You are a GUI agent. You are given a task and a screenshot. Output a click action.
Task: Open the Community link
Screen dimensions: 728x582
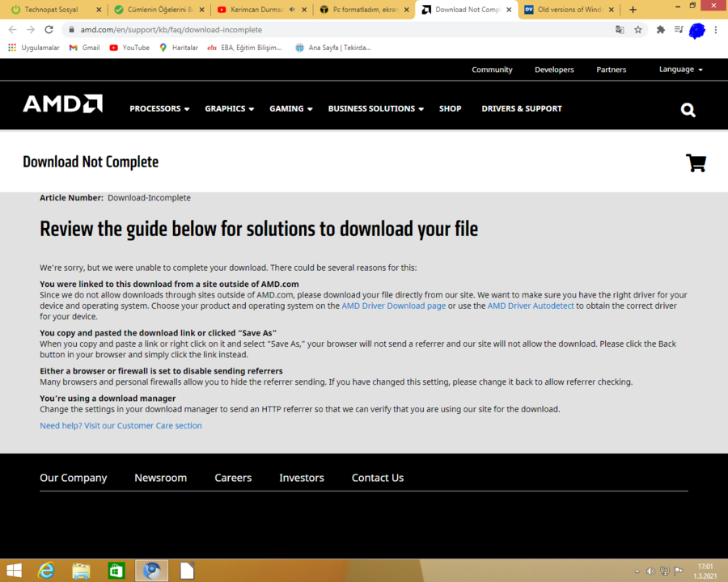(492, 70)
